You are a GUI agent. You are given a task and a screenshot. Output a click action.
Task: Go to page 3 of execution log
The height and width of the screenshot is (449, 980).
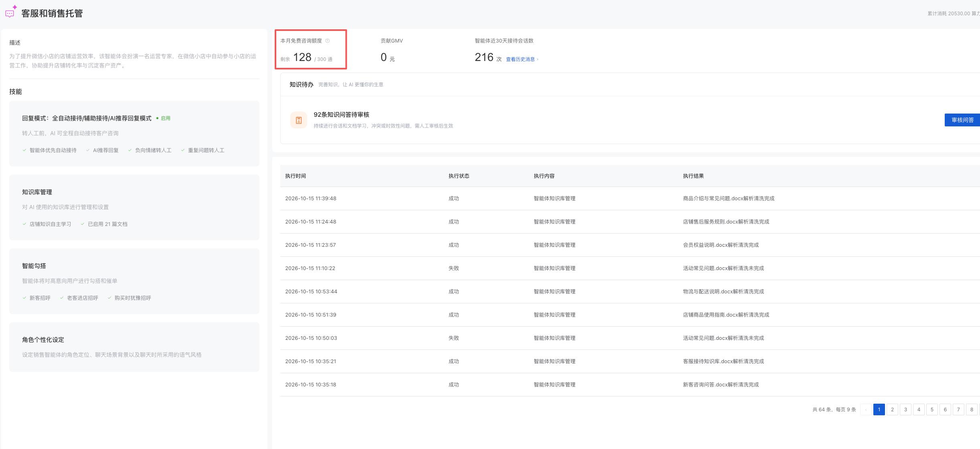click(905, 409)
